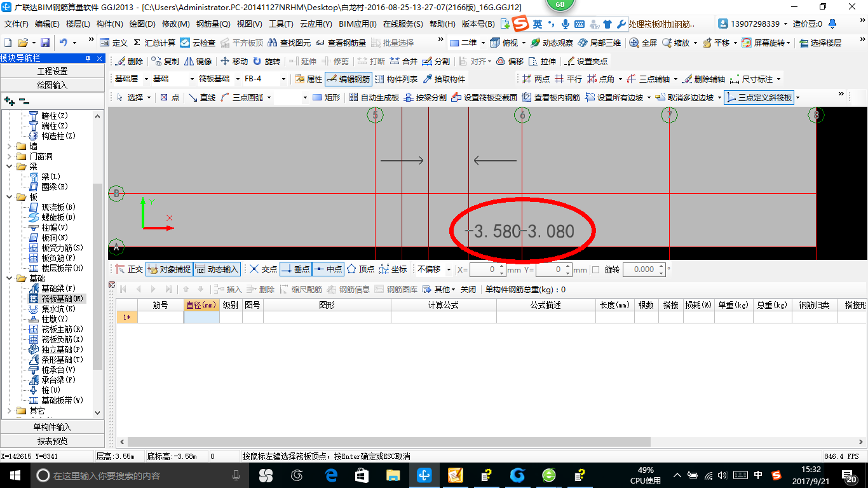Select the 旋转 tool in edit toolbar
The width and height of the screenshot is (868, 488).
tap(266, 62)
